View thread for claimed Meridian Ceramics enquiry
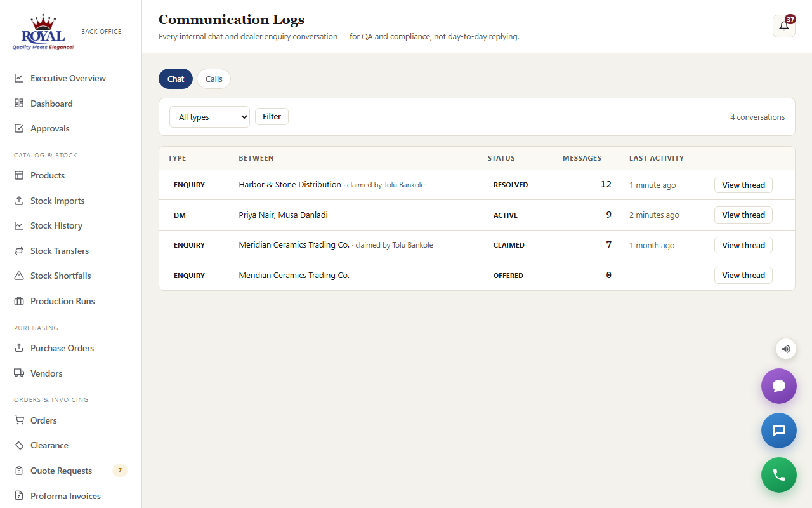Screen dimensions: 812x508 coord(743,245)
